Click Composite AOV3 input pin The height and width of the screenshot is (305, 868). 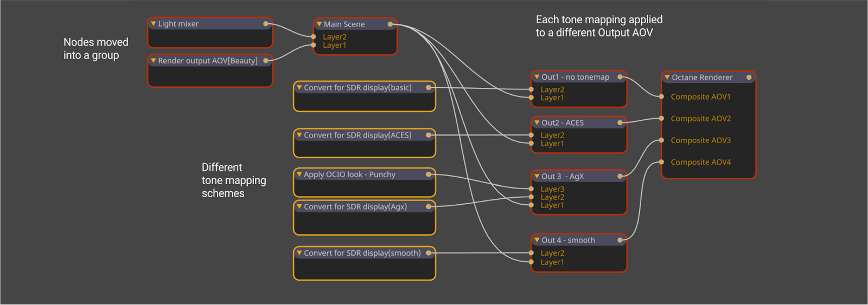click(x=661, y=140)
